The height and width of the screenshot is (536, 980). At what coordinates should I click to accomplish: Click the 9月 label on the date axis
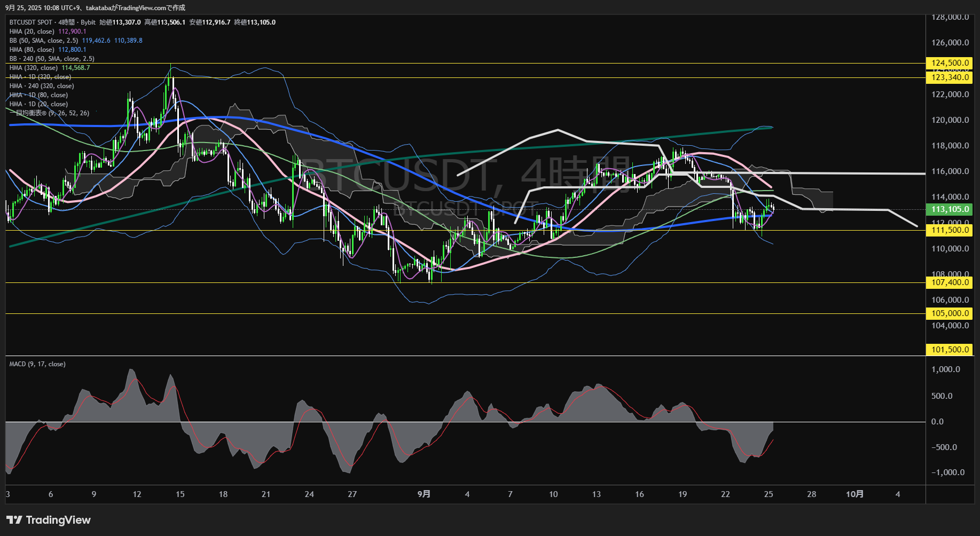(424, 494)
